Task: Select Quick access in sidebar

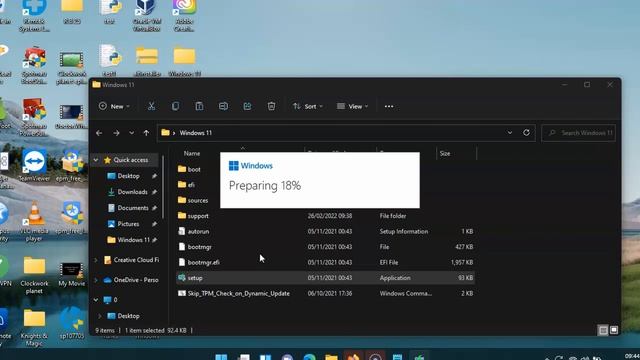Action: tap(131, 160)
